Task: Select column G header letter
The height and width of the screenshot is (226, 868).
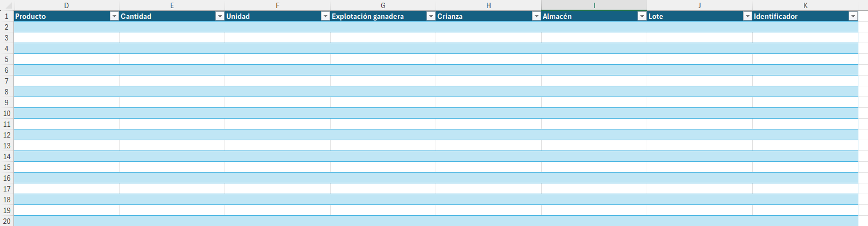Action: click(383, 5)
